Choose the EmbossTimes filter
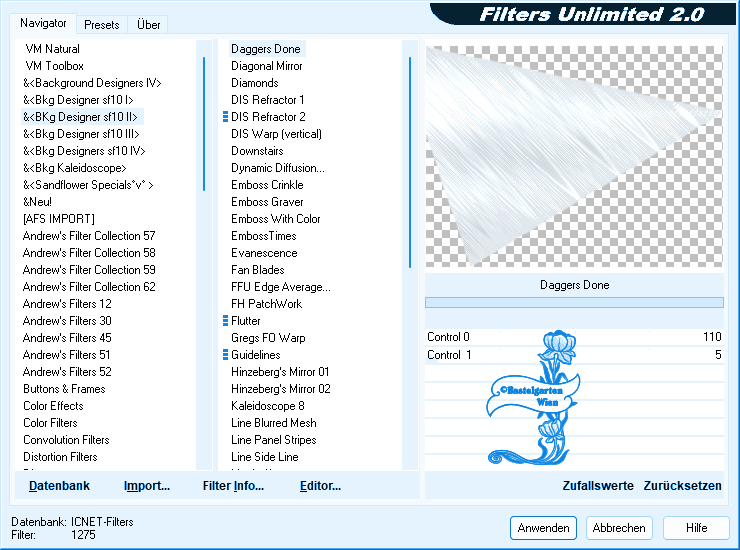 (264, 236)
